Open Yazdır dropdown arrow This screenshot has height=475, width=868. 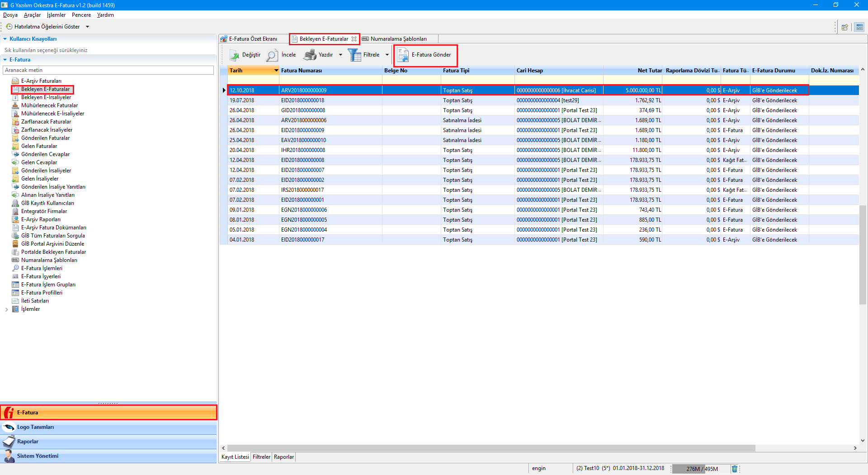(x=340, y=55)
